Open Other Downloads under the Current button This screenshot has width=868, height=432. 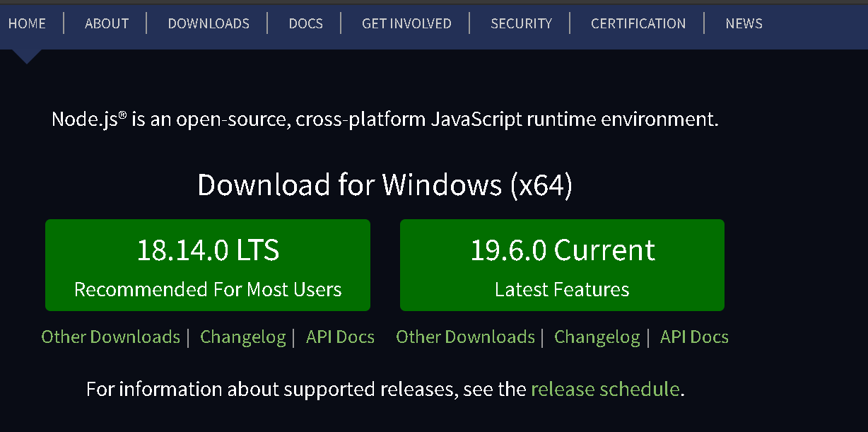465,337
